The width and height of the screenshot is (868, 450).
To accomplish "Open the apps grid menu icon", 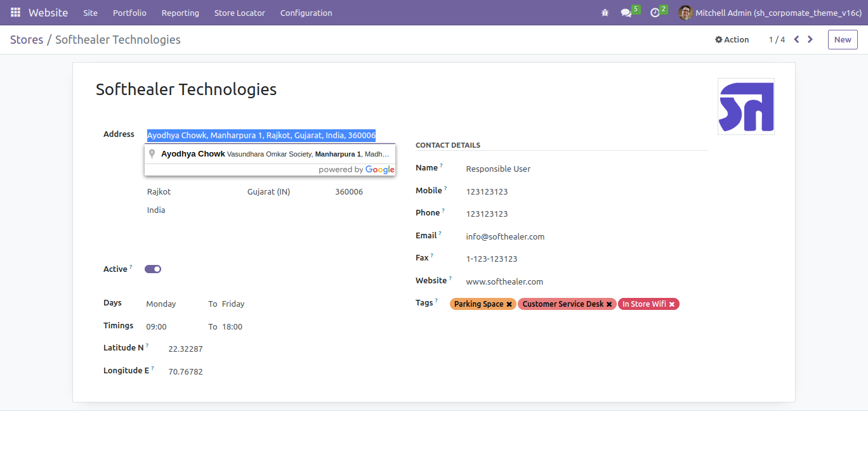I will pyautogui.click(x=15, y=13).
